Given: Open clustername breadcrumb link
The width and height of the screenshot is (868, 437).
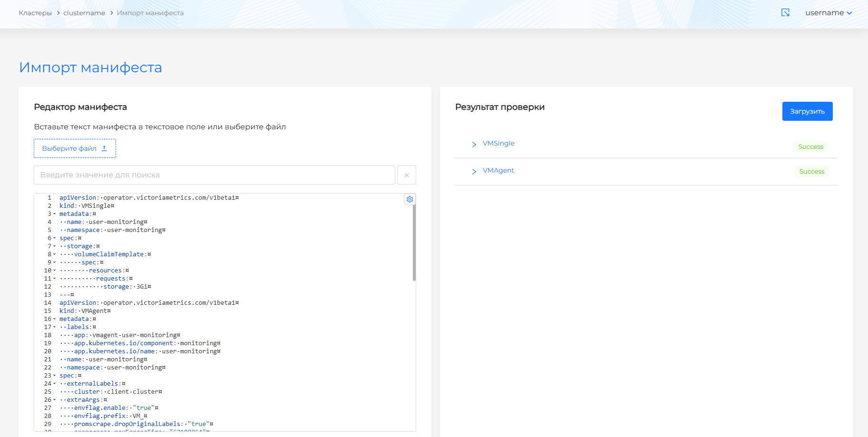Looking at the screenshot, I should [x=84, y=13].
